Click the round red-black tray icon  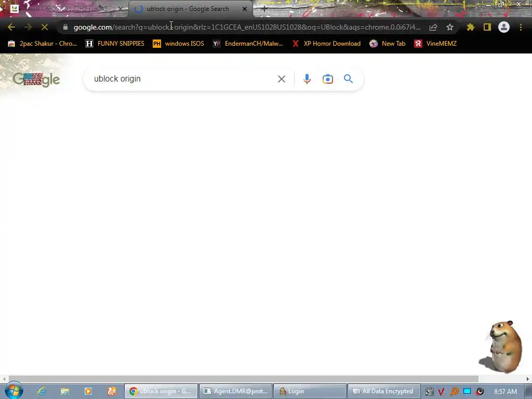click(x=480, y=392)
